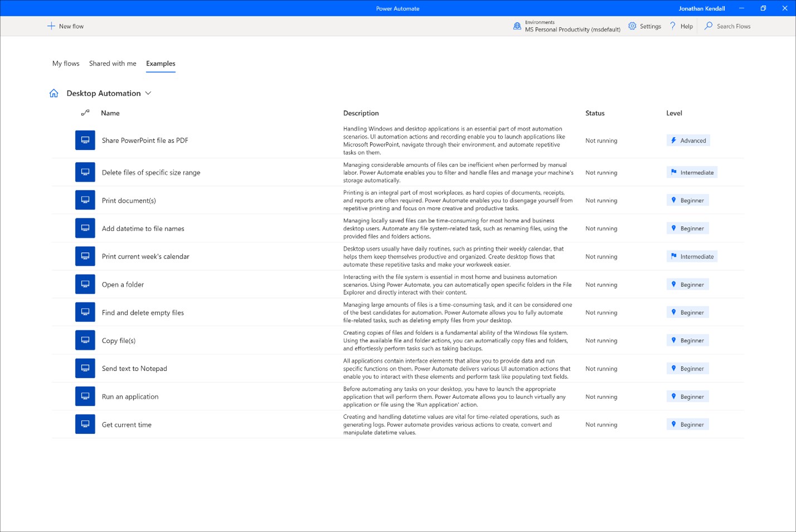The image size is (796, 532).
Task: Click the New flow button
Action: pos(65,26)
